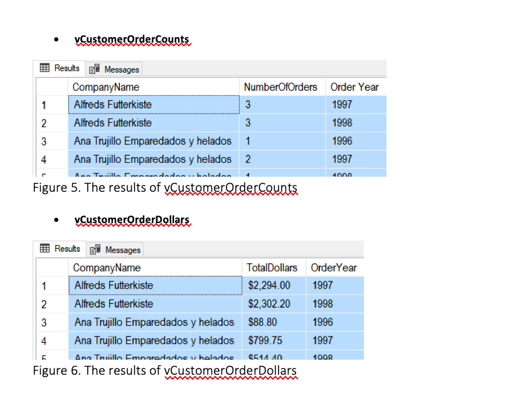The width and height of the screenshot is (532, 396).
Task: Click the spreadsheet icon before the lower Results label
Action: (x=44, y=249)
